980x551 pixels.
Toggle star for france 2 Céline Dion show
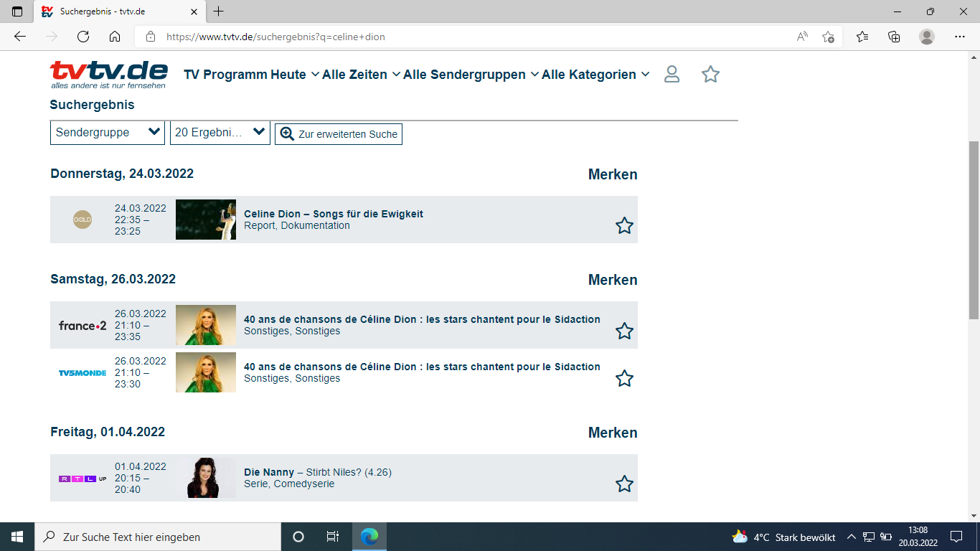(x=624, y=331)
